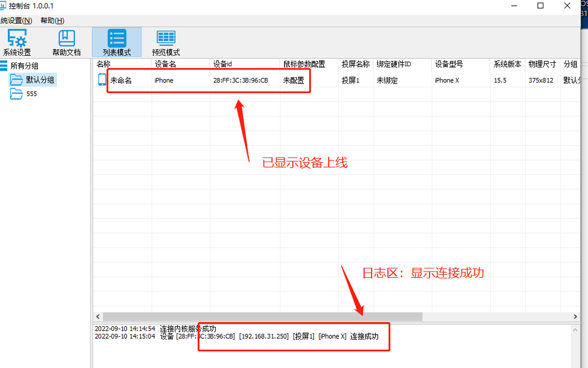
Task: Click horizontal scrollbar left arrow
Action: coord(98,317)
